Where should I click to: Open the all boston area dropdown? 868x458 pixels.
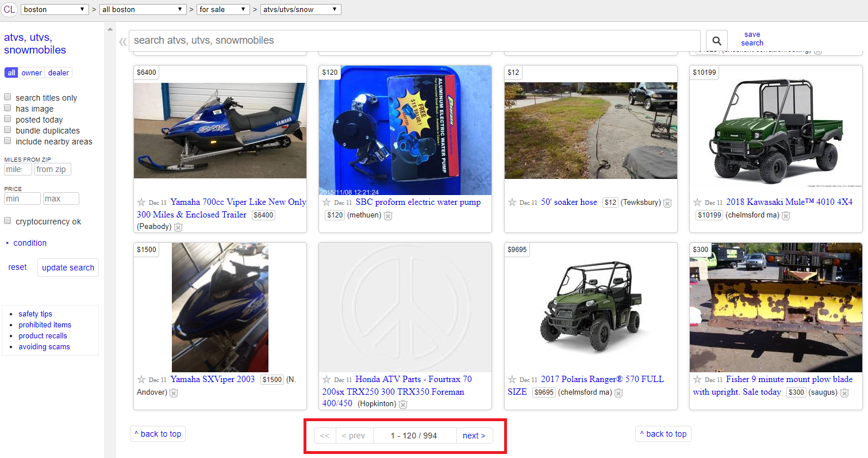(143, 10)
